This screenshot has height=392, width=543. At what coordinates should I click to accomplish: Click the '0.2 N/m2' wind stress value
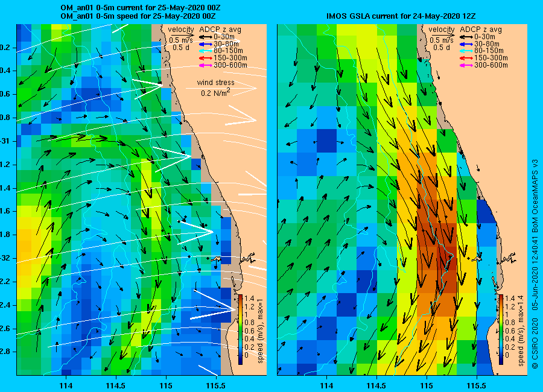tap(215, 93)
